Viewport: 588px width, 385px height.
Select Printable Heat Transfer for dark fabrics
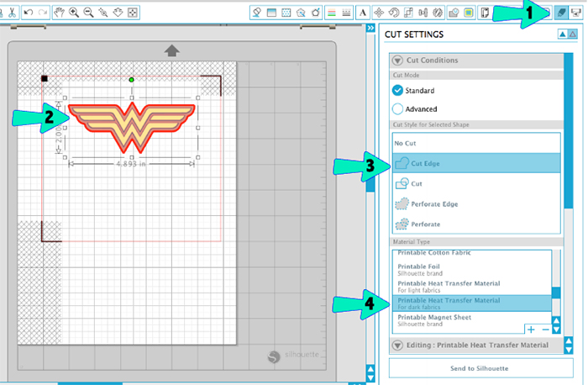point(472,303)
